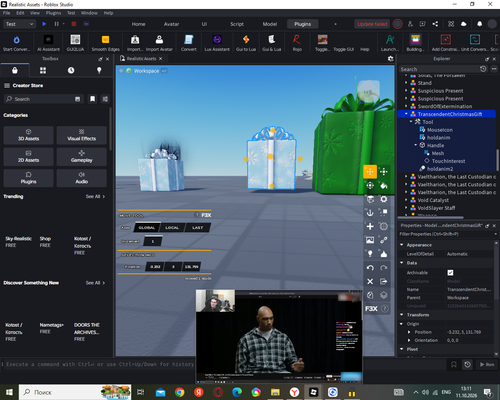500x400 pixels.
Task: Select the F3X Anchor tool
Action: pos(370,213)
